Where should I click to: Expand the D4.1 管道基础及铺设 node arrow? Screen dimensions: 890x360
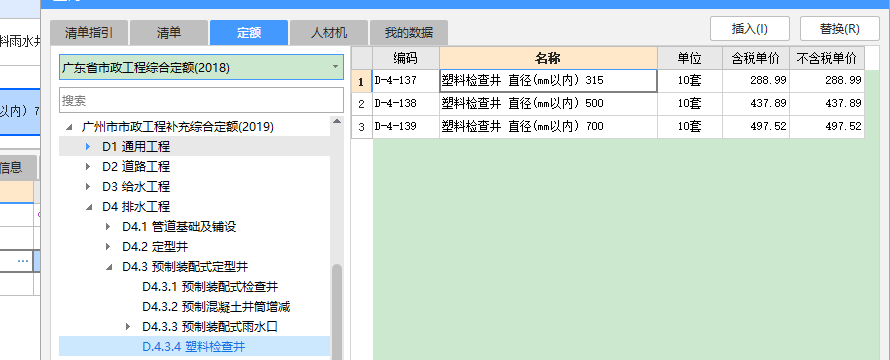point(108,227)
